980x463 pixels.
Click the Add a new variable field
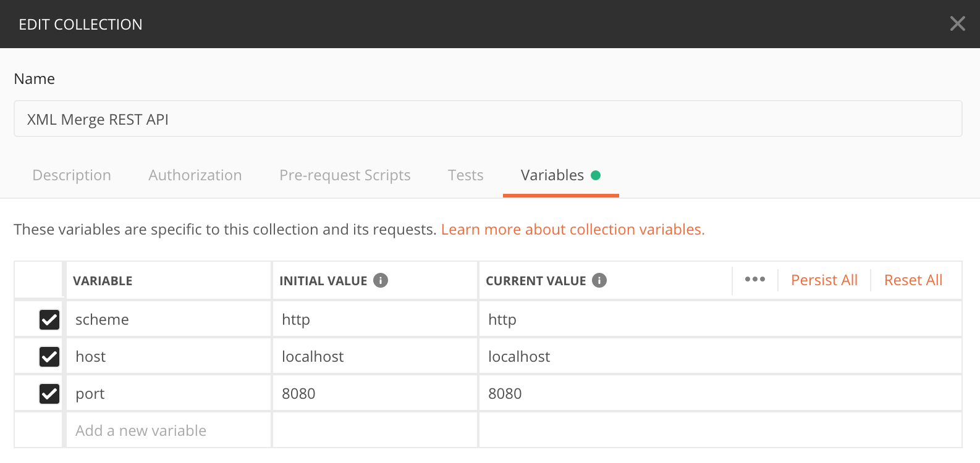pos(168,430)
